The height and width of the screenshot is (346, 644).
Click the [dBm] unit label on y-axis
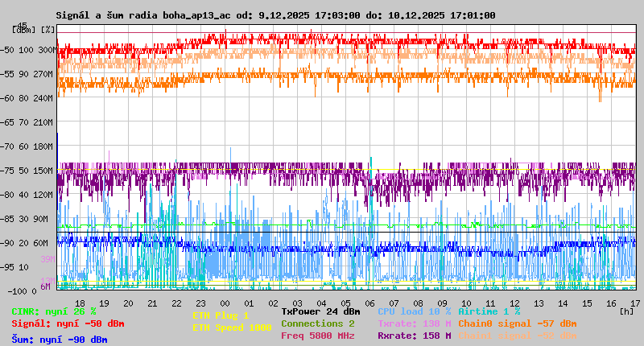pos(23,29)
